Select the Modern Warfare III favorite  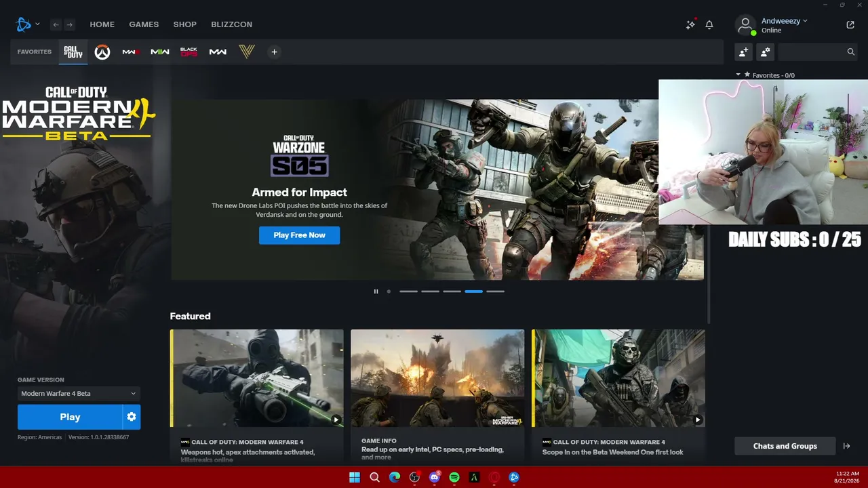pos(131,52)
